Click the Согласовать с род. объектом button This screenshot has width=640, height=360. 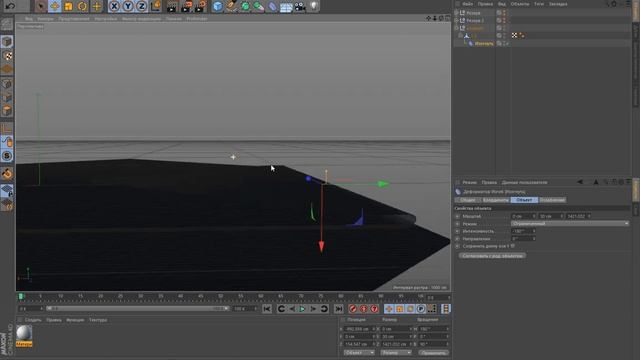click(492, 256)
